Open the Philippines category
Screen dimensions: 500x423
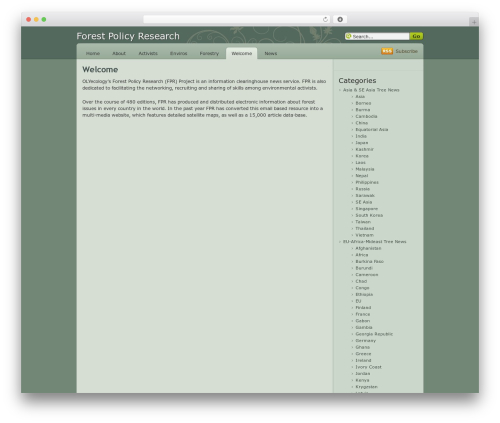click(367, 182)
